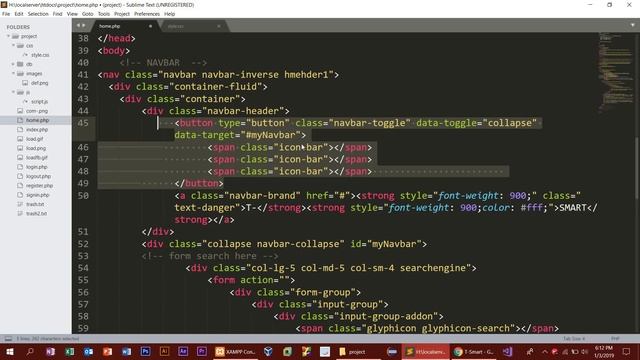The width and height of the screenshot is (640, 360).
Task: Open trash2.txt in the sidebar
Action: pyautogui.click(x=36, y=213)
